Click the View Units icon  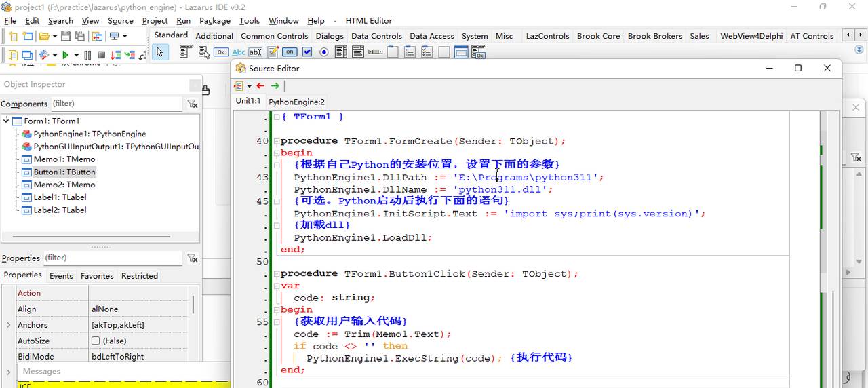pos(13,55)
